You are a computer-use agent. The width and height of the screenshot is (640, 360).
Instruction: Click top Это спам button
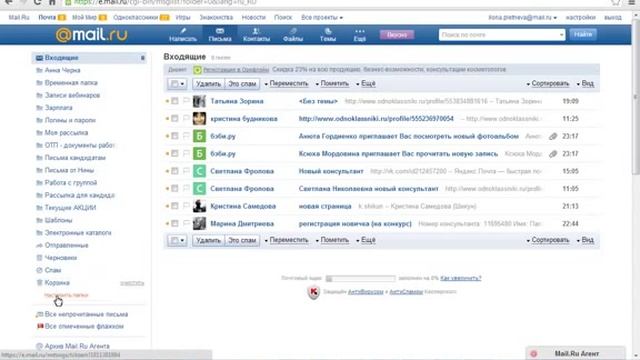coord(242,84)
